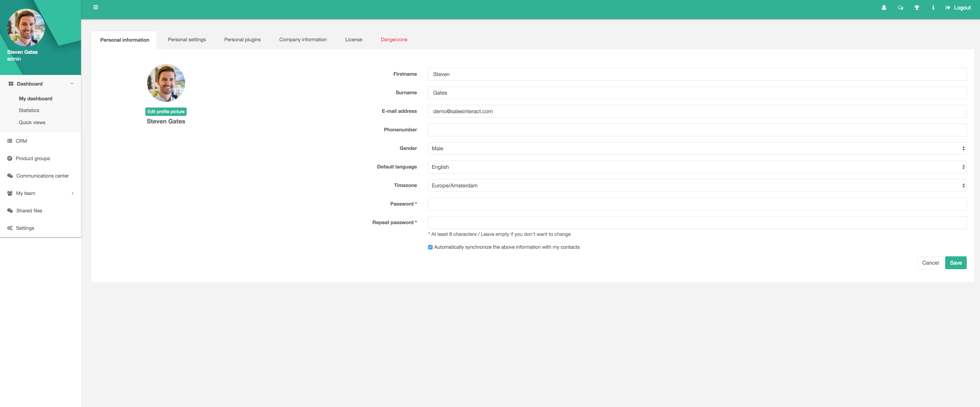This screenshot has height=407, width=980.
Task: Switch to Personal settings tab
Action: (x=186, y=40)
